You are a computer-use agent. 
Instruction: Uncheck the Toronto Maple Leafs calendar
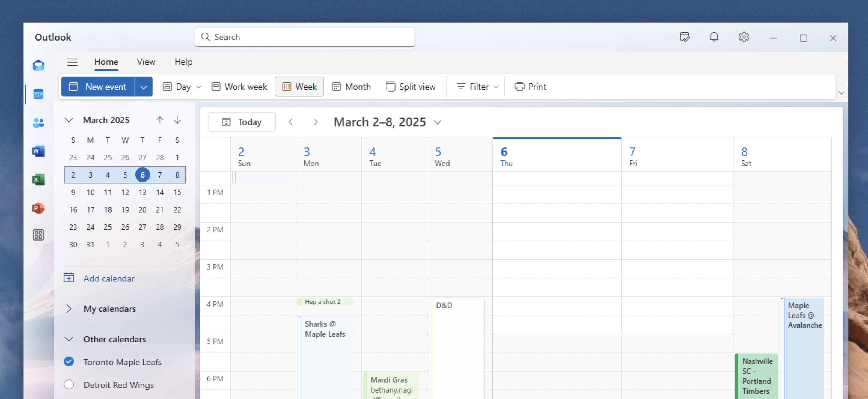69,362
